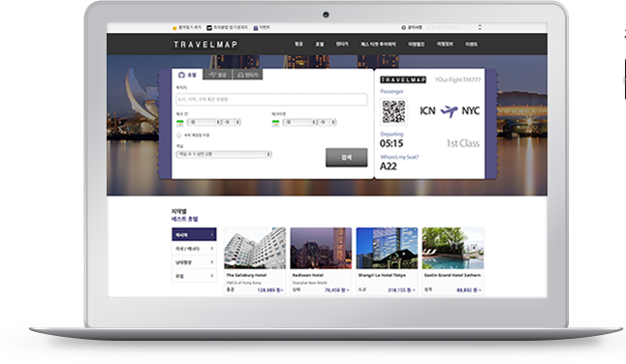Click the black download icon in top bar
Viewport: 626px width, 364px height.
pyautogui.click(x=209, y=28)
